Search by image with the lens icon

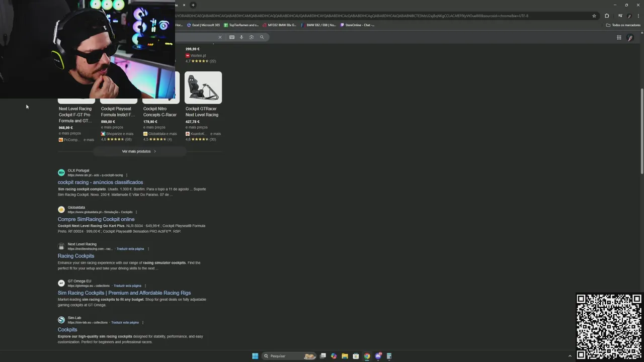tap(252, 37)
